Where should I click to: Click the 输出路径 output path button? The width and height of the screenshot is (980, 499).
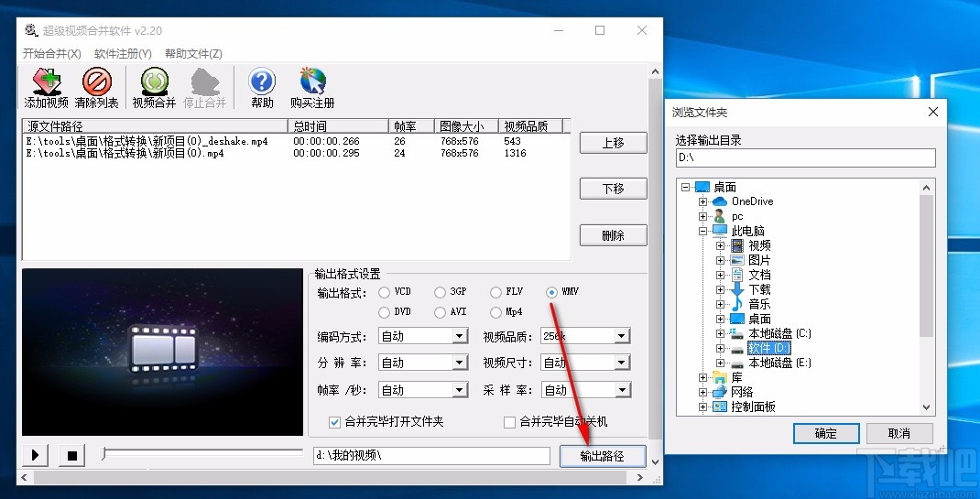point(603,456)
